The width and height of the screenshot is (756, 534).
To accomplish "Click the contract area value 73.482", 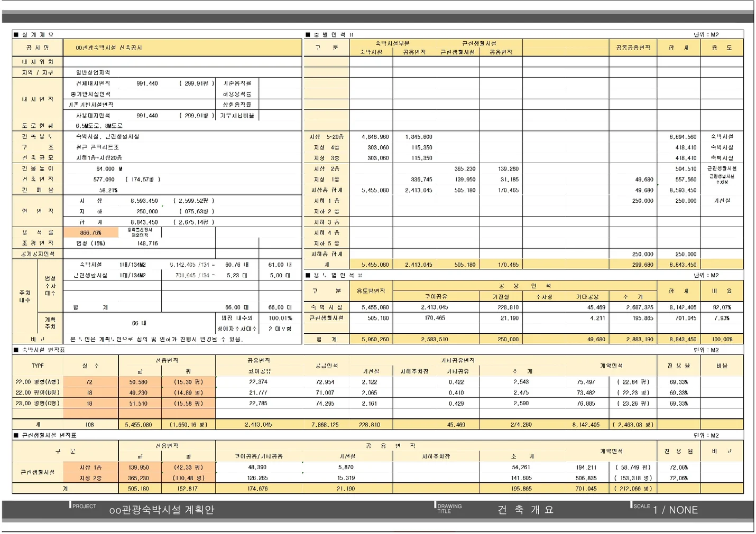I will [586, 393].
